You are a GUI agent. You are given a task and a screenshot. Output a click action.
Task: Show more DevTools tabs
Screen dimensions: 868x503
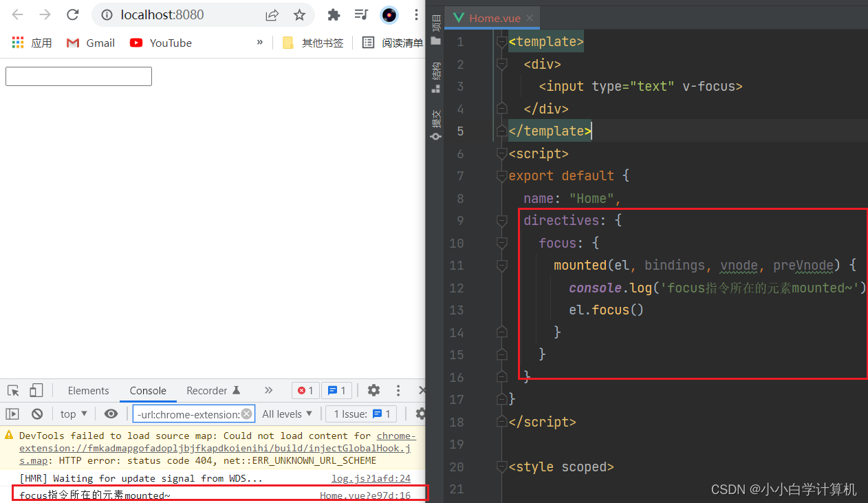pos(268,390)
